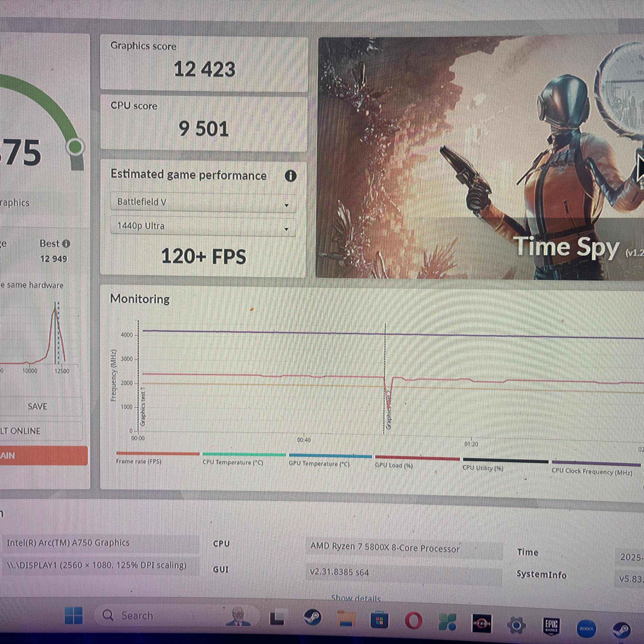The image size is (644, 644).
Task: Open the Battlefield V game dropdown
Action: [x=203, y=202]
